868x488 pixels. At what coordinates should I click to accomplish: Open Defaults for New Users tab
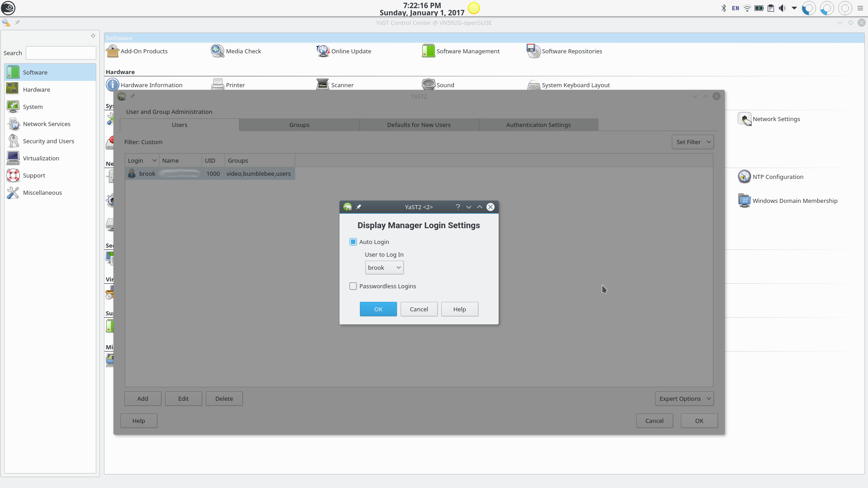tap(419, 125)
